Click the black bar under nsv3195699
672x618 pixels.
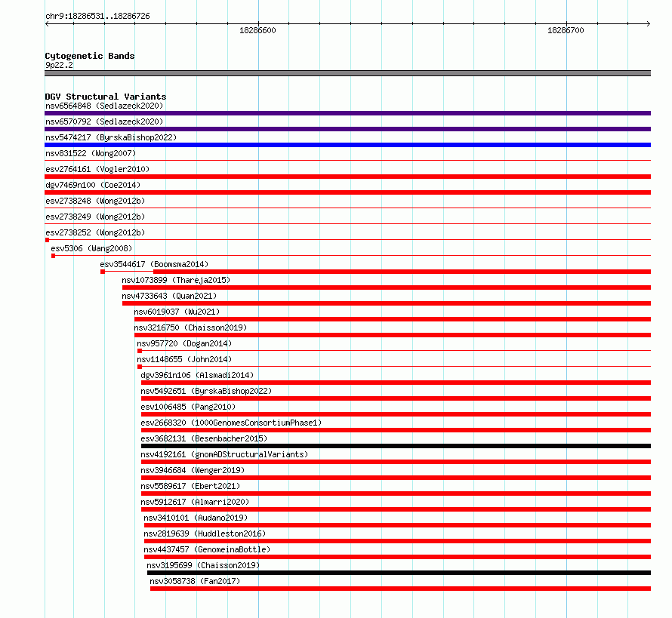pyautogui.click(x=399, y=573)
